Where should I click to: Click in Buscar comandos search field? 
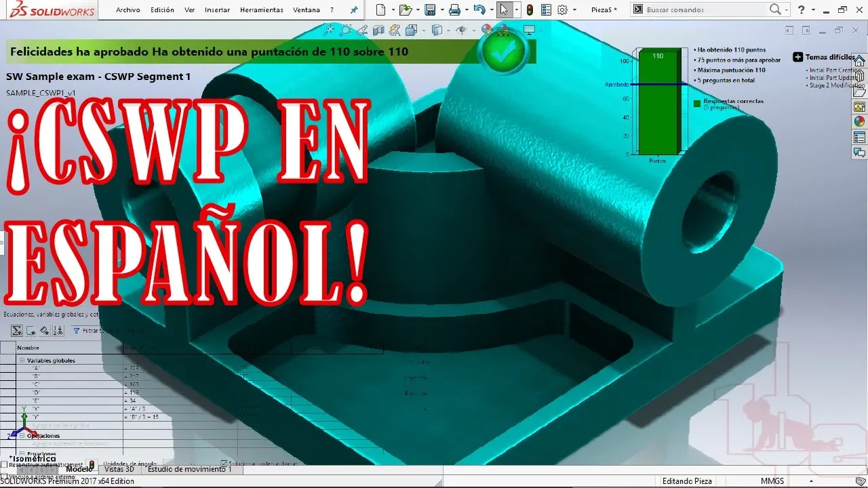pos(705,9)
